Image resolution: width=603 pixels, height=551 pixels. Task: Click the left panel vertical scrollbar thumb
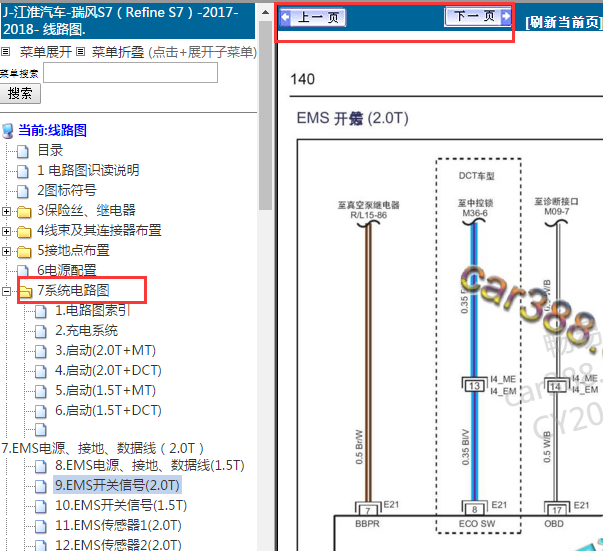[265, 115]
